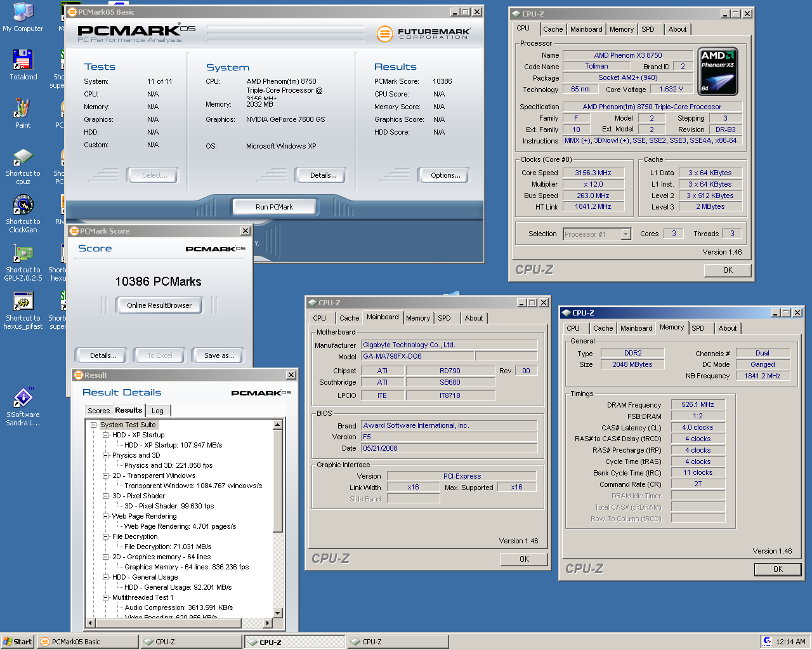Switch to the Scores tab in Result Details

click(x=98, y=411)
